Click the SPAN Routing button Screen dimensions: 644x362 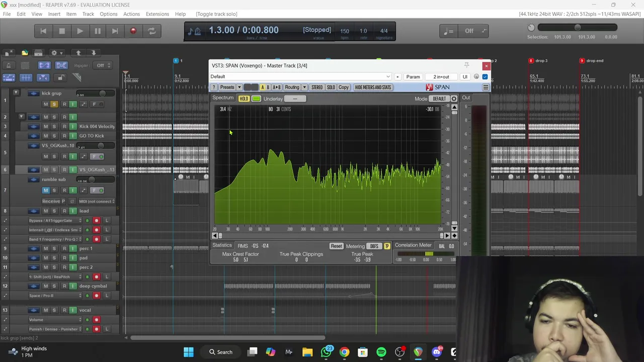292,87
